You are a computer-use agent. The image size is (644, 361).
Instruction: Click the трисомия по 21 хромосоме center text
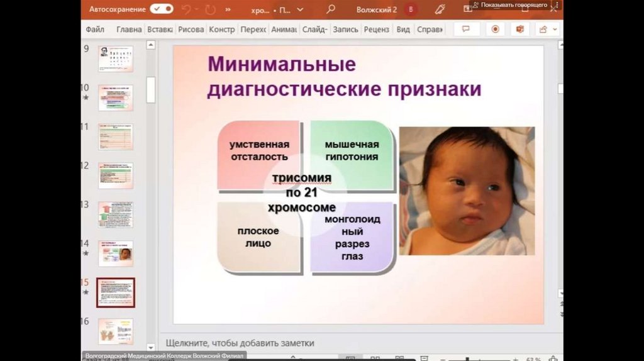click(x=302, y=192)
